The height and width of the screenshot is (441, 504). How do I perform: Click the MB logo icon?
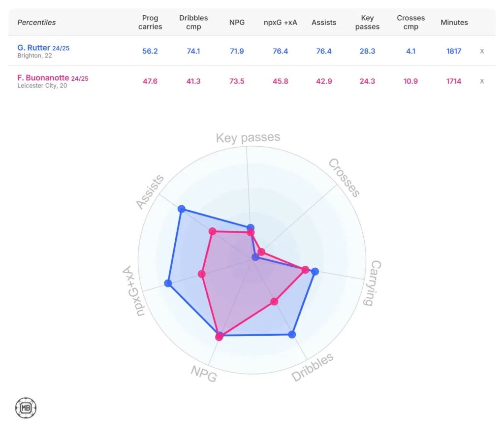(x=26, y=408)
